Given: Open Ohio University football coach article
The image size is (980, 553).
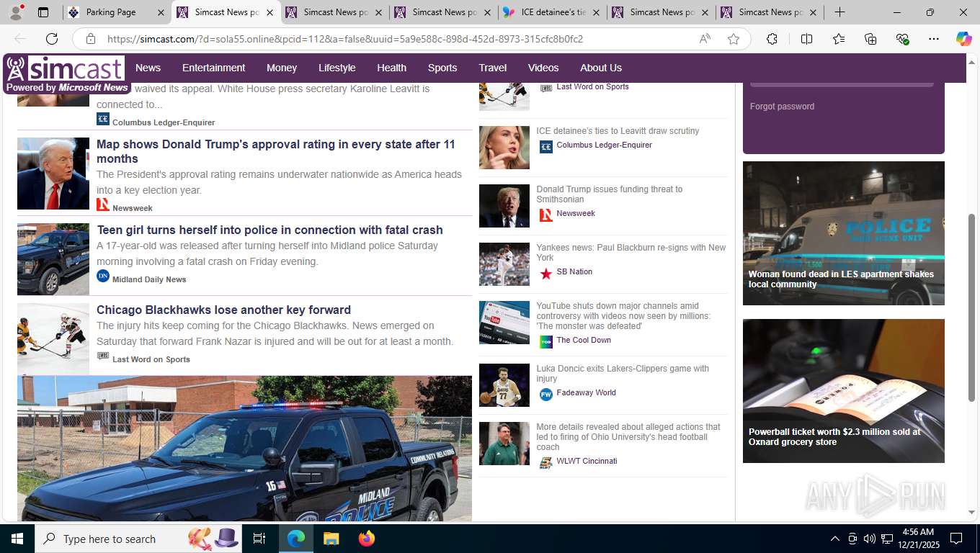Looking at the screenshot, I should click(x=628, y=437).
